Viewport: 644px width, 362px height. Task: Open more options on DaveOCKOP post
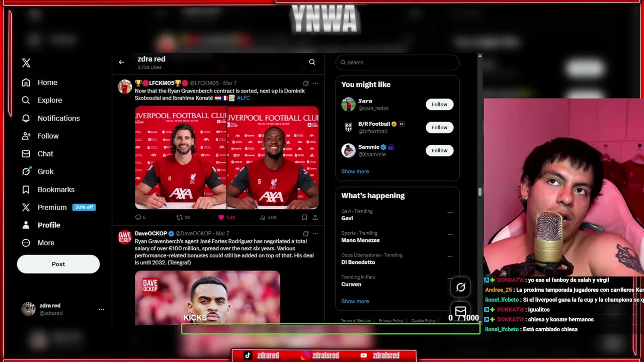point(315,234)
